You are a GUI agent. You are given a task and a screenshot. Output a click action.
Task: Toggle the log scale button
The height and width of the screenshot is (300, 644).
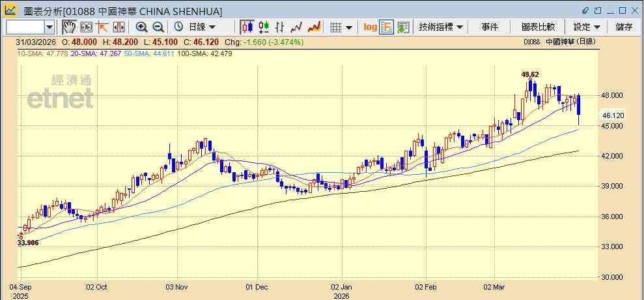pos(370,27)
